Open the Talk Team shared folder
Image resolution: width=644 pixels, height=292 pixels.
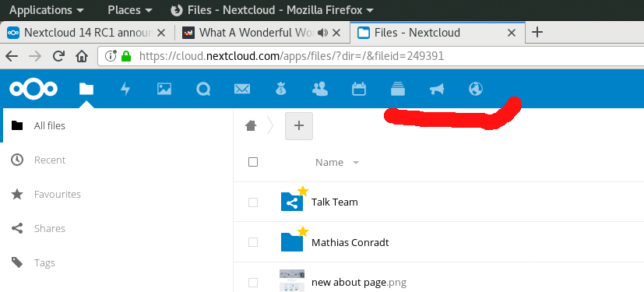pyautogui.click(x=334, y=202)
